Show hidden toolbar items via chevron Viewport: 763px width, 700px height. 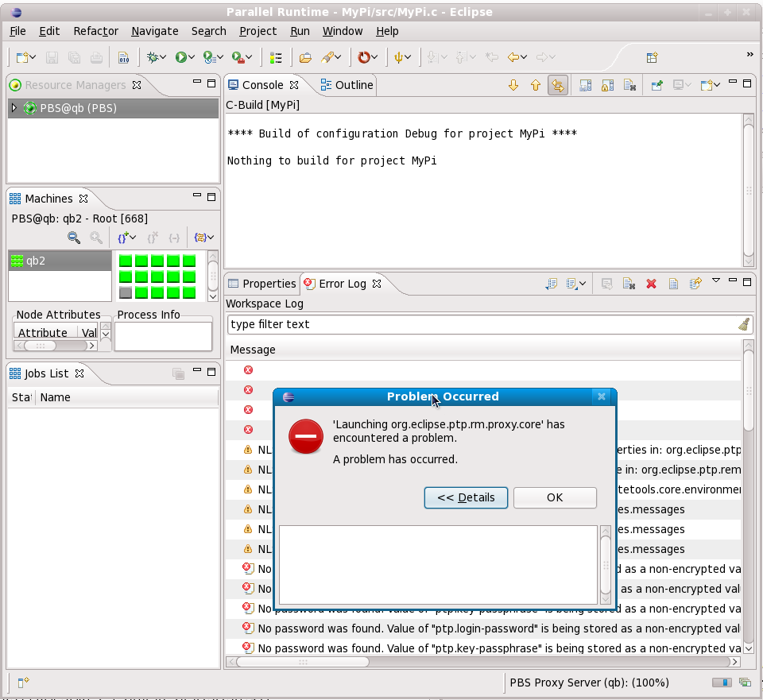pos(749,55)
